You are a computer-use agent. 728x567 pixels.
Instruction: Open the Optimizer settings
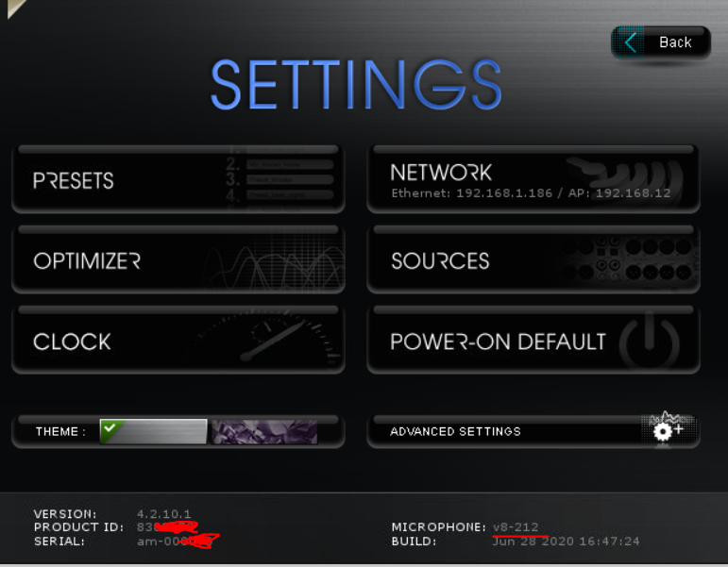coord(178,259)
